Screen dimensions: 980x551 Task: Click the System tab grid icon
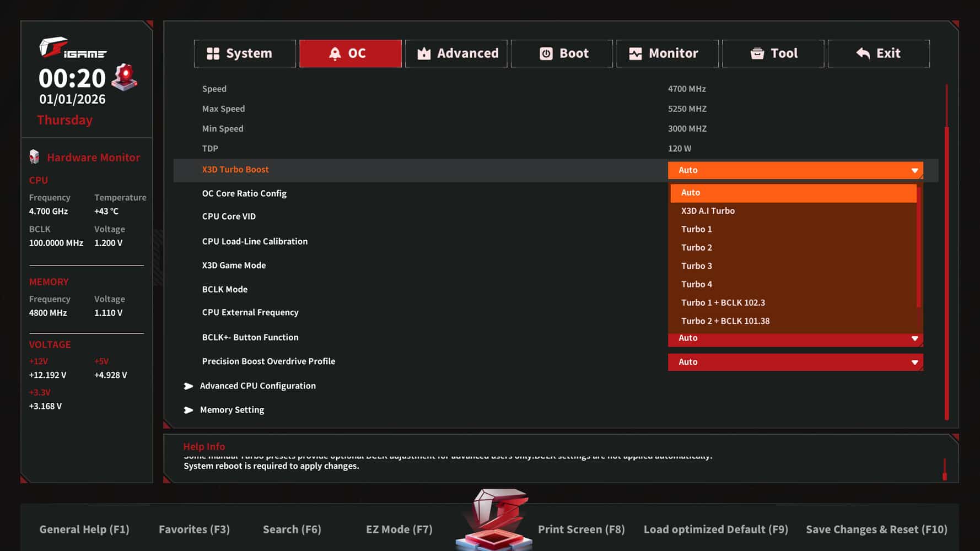coord(213,53)
